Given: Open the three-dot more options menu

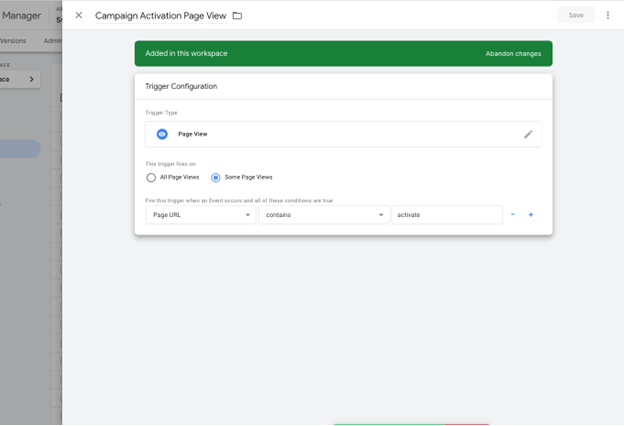Looking at the screenshot, I should click(x=607, y=15).
